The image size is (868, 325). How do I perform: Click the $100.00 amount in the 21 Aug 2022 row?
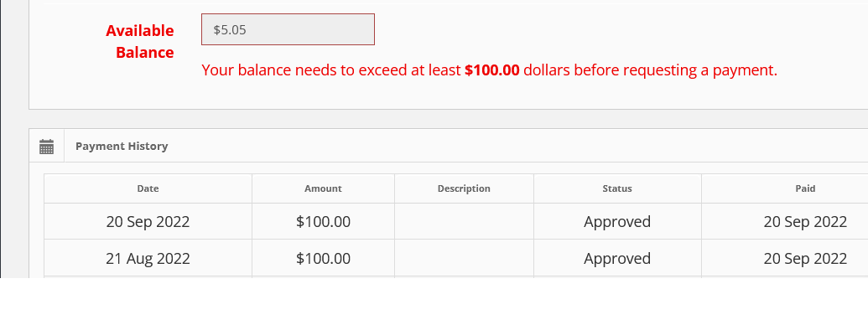click(x=323, y=258)
